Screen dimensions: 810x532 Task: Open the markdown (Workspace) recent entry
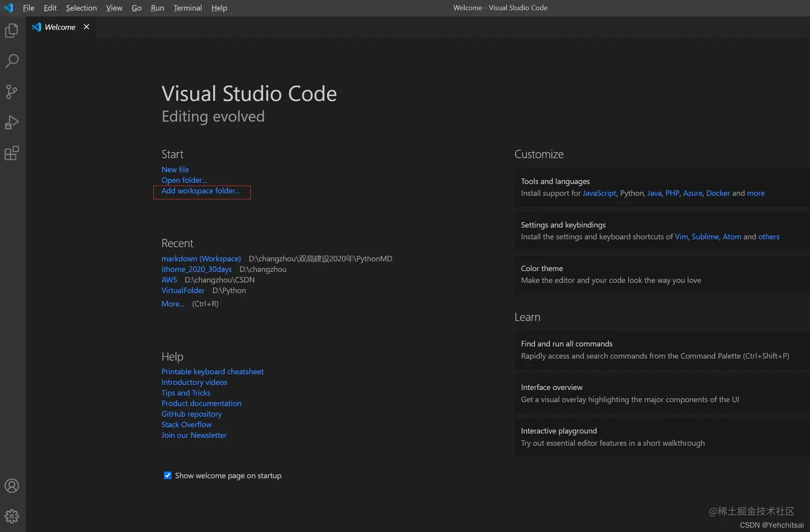[x=201, y=258]
